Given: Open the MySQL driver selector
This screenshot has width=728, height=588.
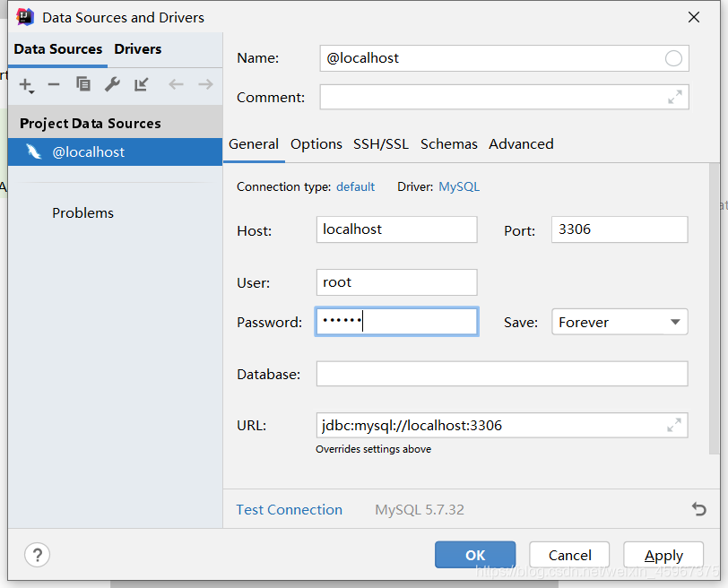Looking at the screenshot, I should coord(459,186).
